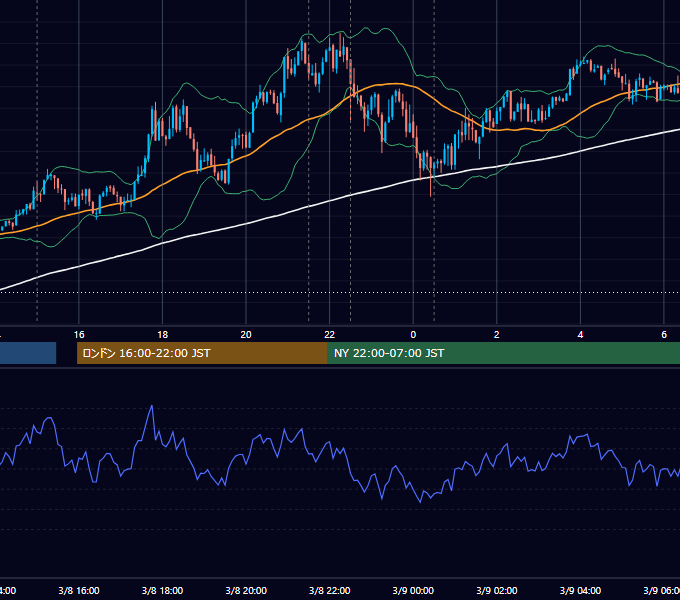Click the 2 hour label on price chart axis
The height and width of the screenshot is (600, 680).
click(x=497, y=335)
